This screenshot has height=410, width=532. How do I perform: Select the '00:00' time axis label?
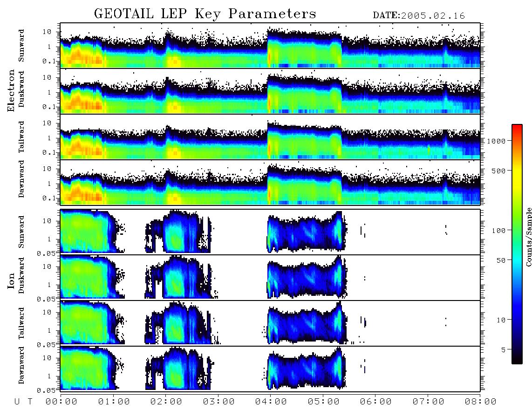click(x=61, y=402)
